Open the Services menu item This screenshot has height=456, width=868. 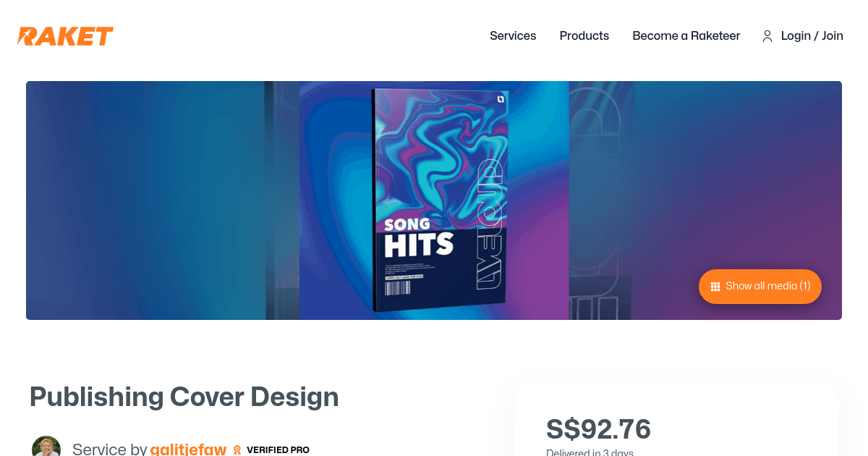click(x=513, y=35)
